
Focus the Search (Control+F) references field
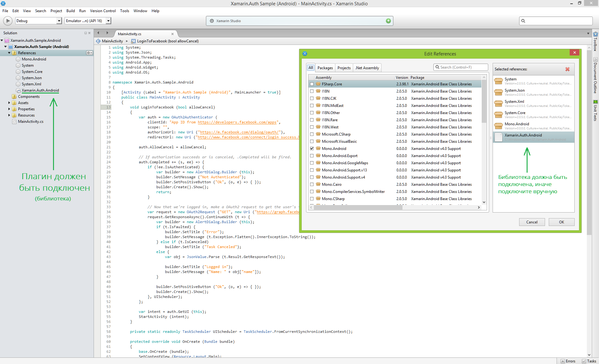tap(460, 67)
